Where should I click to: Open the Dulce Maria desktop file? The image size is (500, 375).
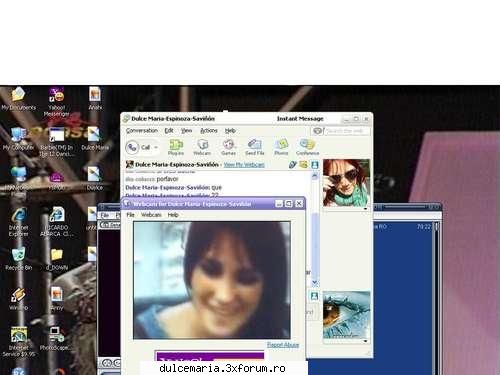click(95, 139)
